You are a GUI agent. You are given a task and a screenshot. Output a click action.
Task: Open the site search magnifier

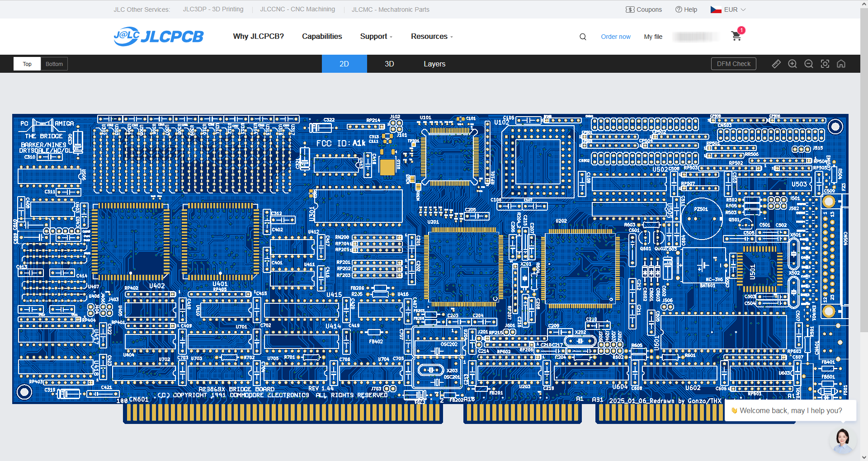coord(583,37)
